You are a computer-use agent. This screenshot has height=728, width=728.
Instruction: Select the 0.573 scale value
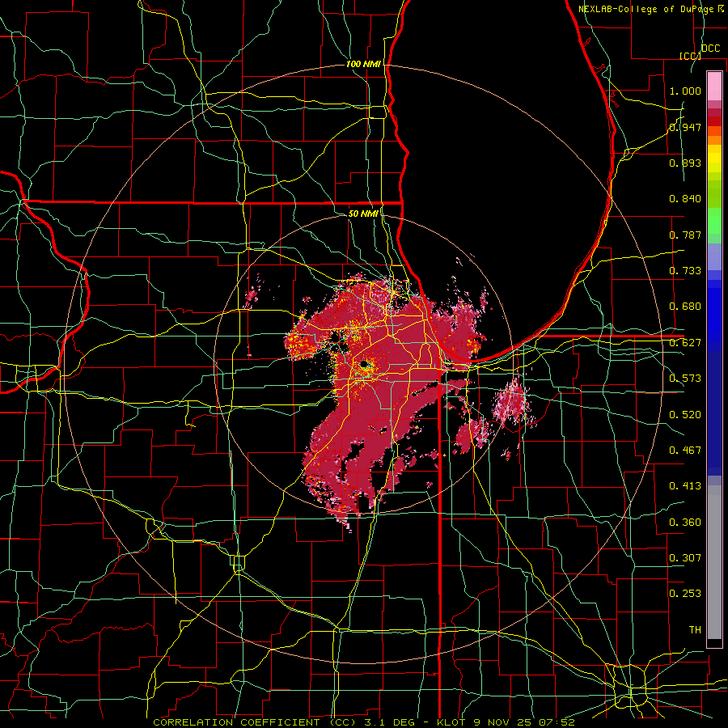(x=685, y=379)
